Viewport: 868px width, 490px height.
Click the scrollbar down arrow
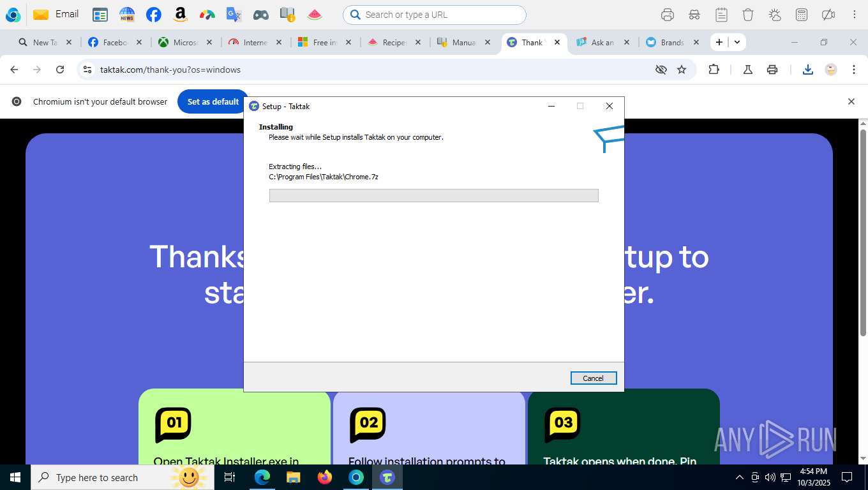863,458
